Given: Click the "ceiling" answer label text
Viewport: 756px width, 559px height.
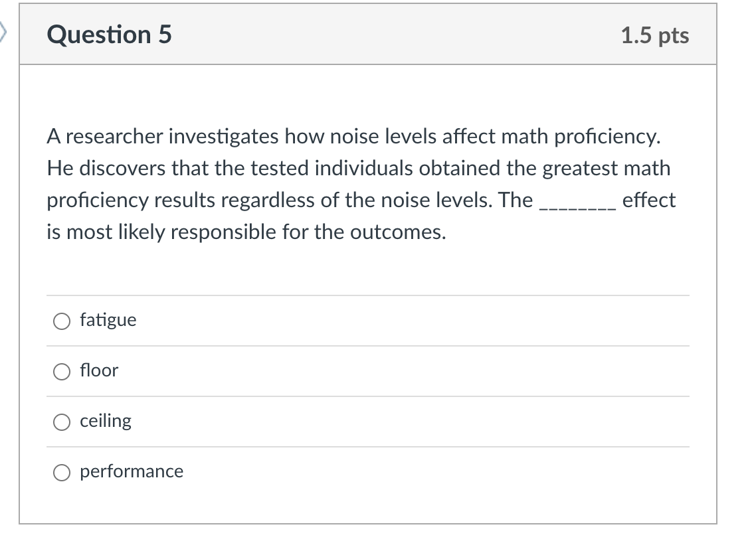Looking at the screenshot, I should pos(106,421).
